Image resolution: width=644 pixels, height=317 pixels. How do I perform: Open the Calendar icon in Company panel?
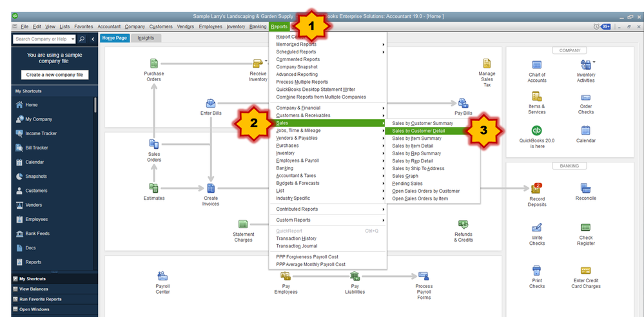pyautogui.click(x=586, y=131)
